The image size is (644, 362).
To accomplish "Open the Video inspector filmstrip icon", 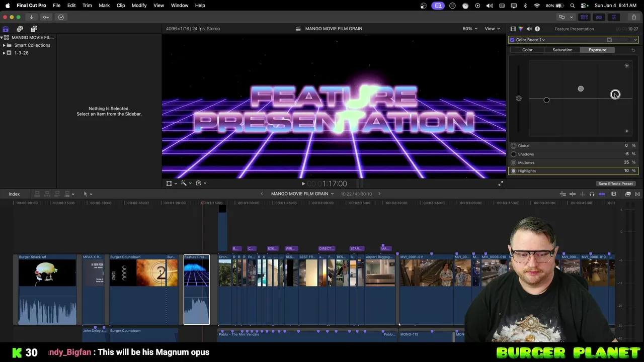I will coord(513,29).
